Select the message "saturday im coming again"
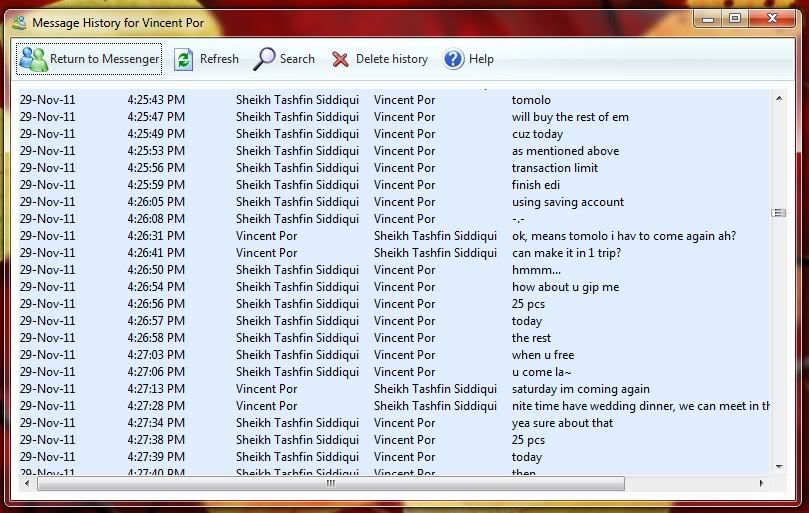Viewport: 809px width, 513px height. tap(580, 389)
